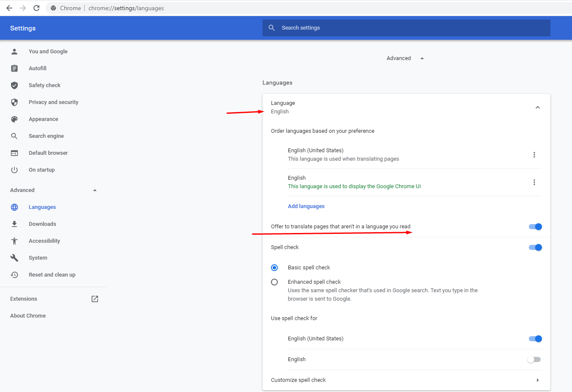Open Safety check section

pyautogui.click(x=44, y=85)
